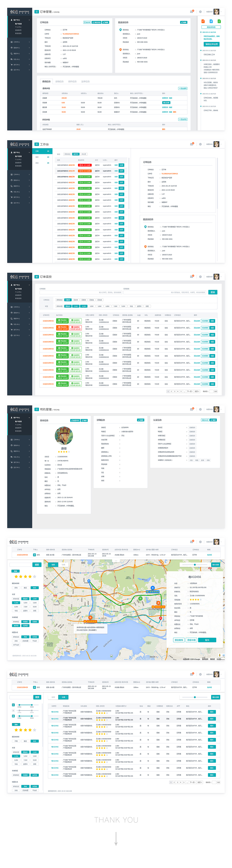
Task: Click the green marker pin on the map
Action: click(x=140, y=599)
